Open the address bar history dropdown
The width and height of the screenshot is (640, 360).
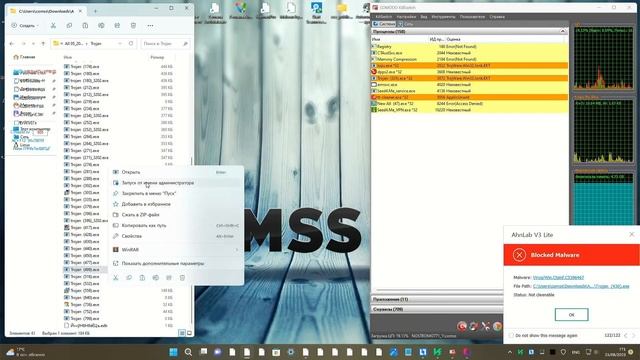pyautogui.click(x=120, y=43)
